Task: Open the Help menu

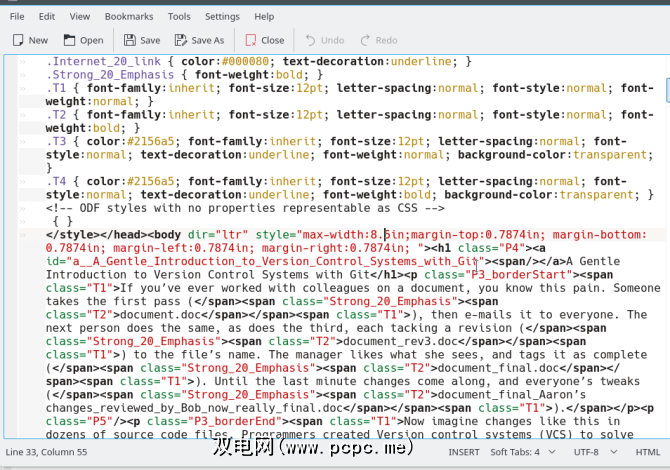Action: (x=264, y=17)
